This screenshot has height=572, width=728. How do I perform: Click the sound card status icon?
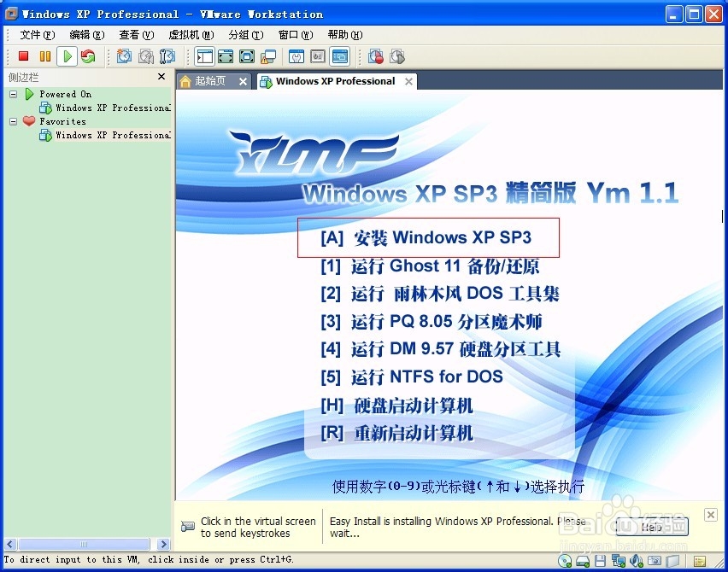(637, 561)
